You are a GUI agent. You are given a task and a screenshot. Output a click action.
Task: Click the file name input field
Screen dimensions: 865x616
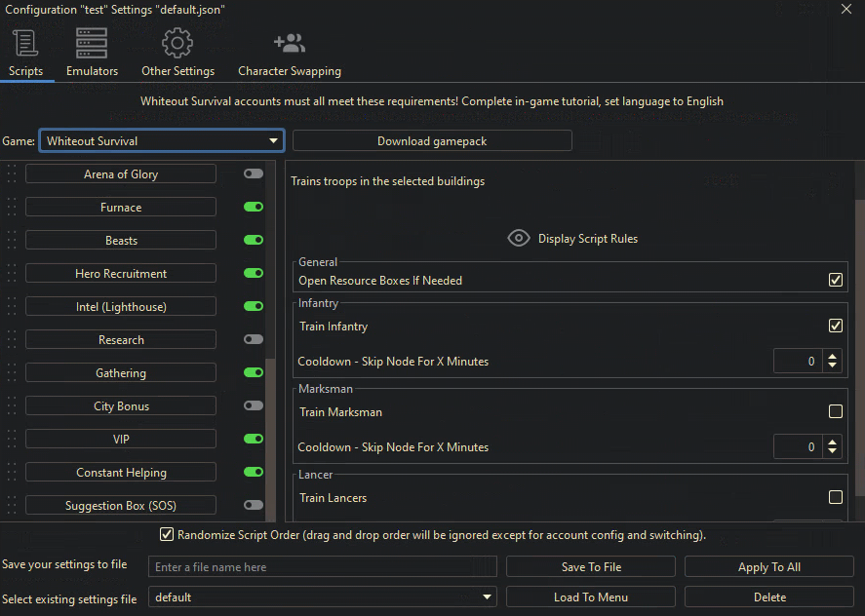[323, 566]
